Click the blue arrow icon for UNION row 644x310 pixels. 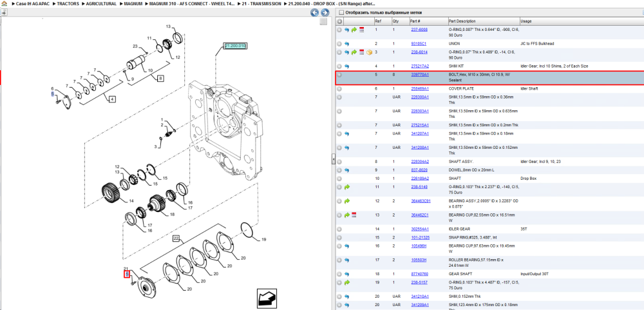click(346, 44)
